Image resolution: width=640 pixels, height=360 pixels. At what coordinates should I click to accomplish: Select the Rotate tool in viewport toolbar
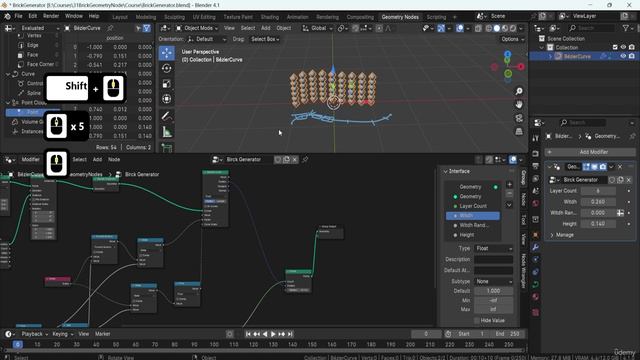click(x=167, y=68)
